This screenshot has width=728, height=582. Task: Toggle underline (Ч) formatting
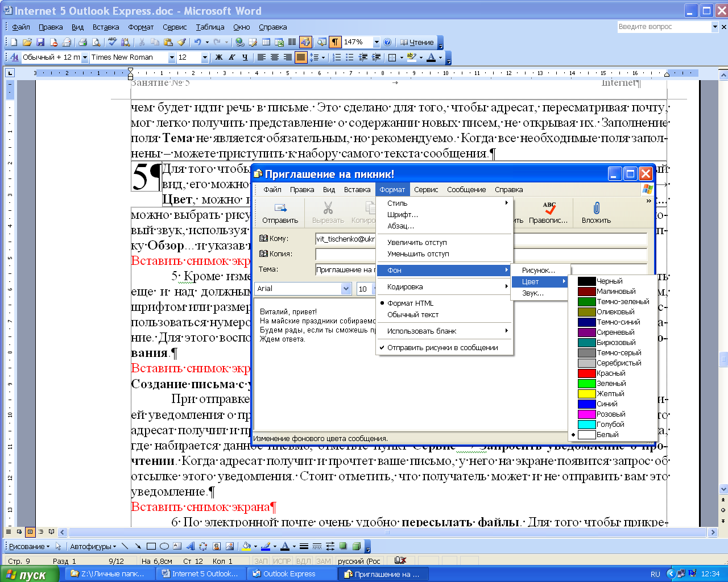coord(245,57)
